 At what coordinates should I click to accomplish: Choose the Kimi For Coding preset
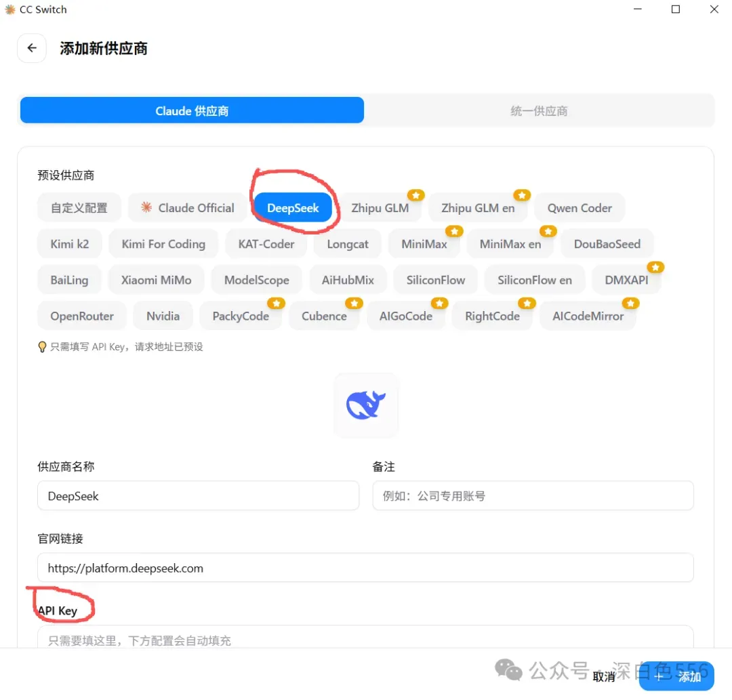pyautogui.click(x=163, y=244)
